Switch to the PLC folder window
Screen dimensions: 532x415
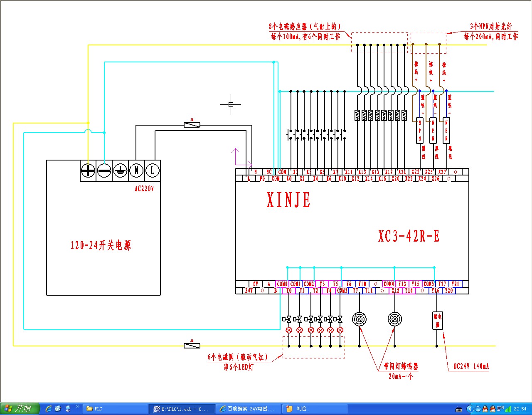pos(115,409)
